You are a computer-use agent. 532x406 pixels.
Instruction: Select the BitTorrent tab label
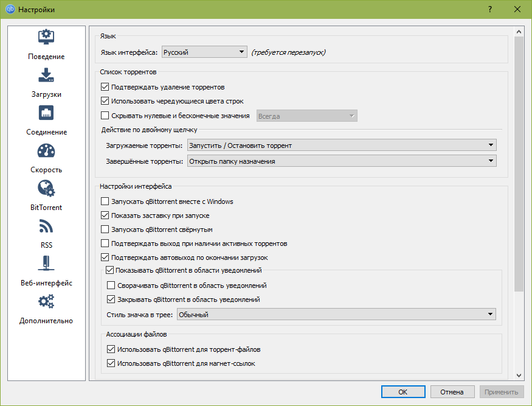tap(46, 207)
